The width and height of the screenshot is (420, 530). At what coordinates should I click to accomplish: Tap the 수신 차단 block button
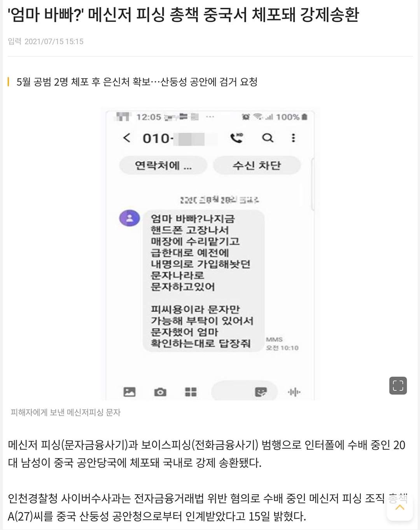point(257,166)
